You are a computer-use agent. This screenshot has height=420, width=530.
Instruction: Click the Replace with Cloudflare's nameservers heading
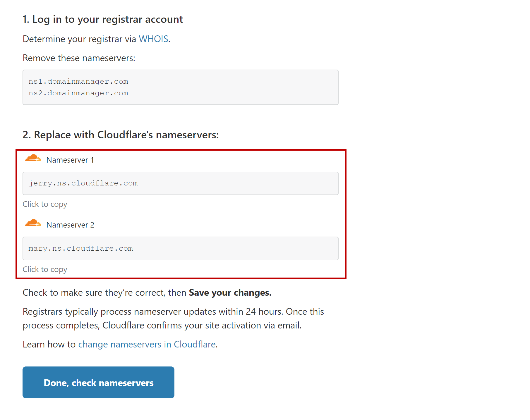pos(121,135)
